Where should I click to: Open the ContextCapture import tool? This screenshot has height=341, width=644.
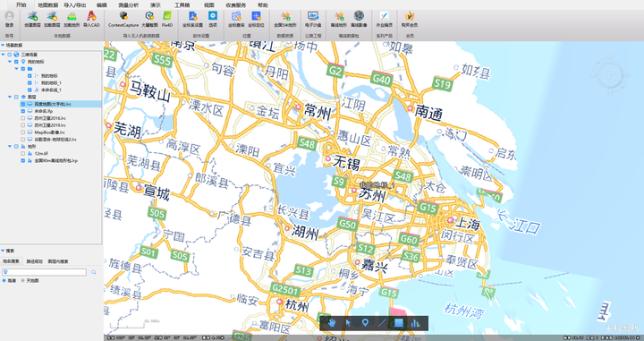(x=123, y=16)
